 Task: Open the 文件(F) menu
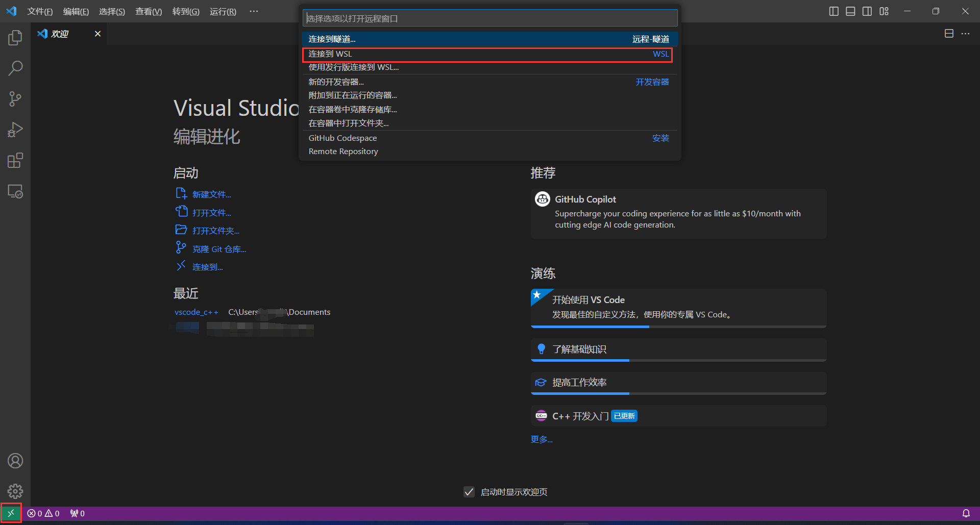tap(40, 11)
